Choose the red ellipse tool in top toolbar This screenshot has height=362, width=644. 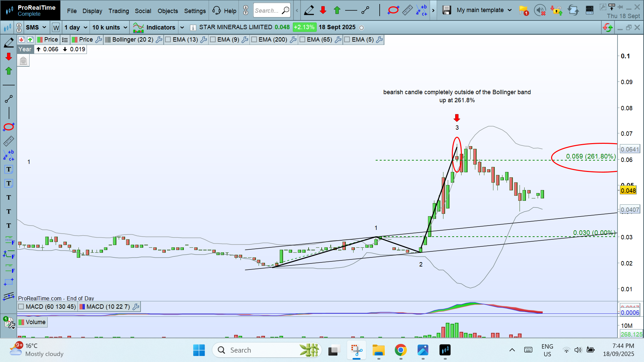[393, 10]
